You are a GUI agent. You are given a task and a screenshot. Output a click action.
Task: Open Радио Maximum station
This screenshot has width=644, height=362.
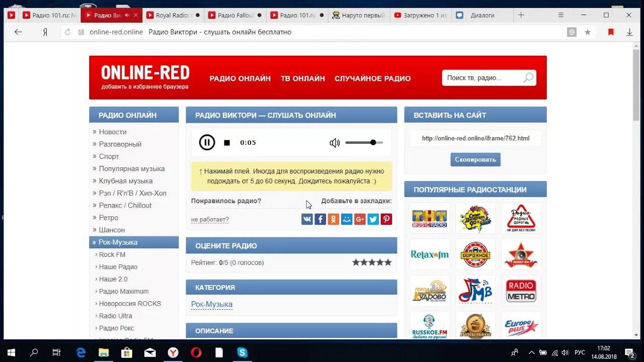click(124, 291)
